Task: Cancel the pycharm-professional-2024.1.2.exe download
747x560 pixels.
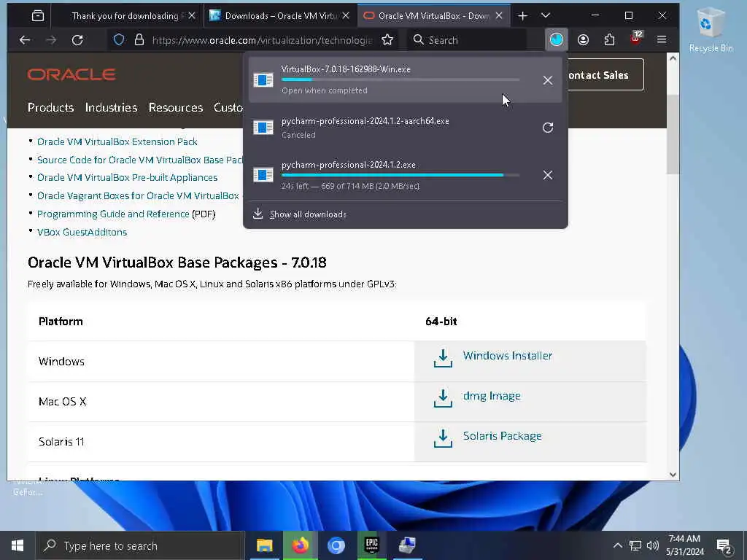Action: tap(548, 175)
